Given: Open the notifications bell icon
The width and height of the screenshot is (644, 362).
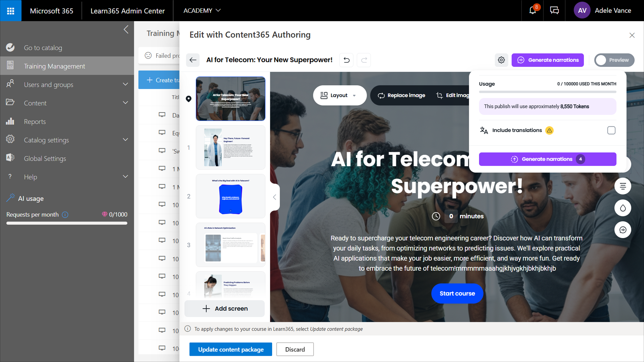Looking at the screenshot, I should tap(532, 10).
